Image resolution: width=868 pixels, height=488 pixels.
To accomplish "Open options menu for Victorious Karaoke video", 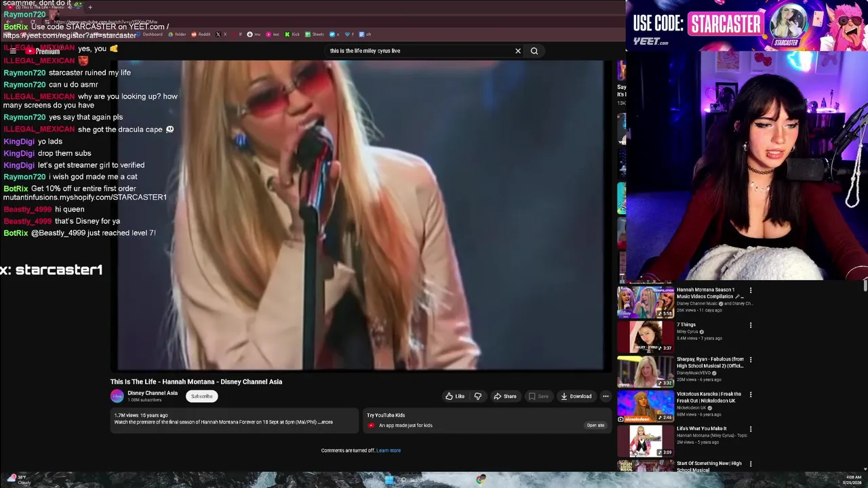I will (x=751, y=394).
